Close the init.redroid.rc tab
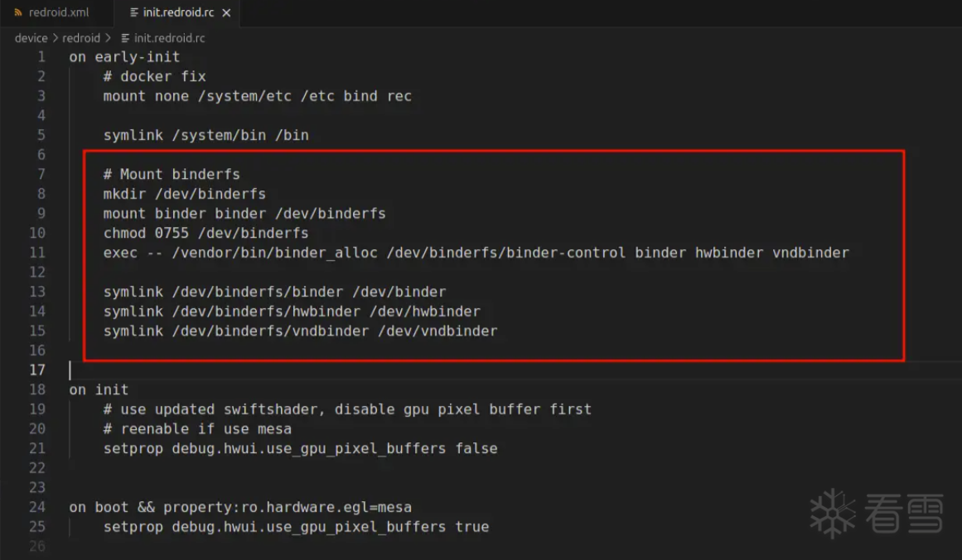962x560 pixels. tap(226, 13)
